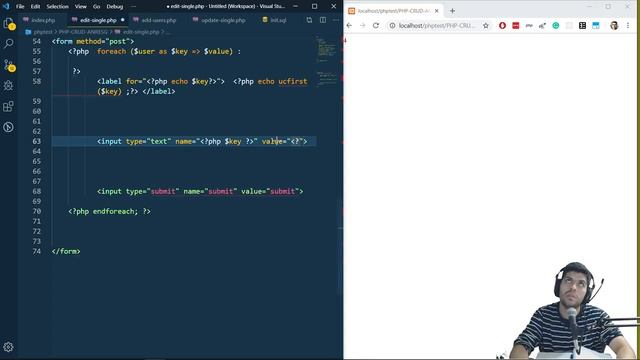Click the VS Code logo icon
Viewport: 640px width, 360px height.
pyautogui.click(x=6, y=6)
